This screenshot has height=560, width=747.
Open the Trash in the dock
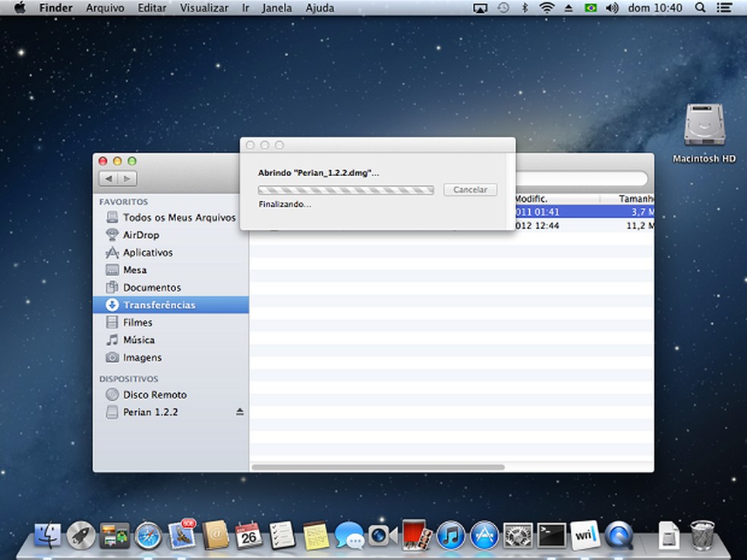(702, 536)
